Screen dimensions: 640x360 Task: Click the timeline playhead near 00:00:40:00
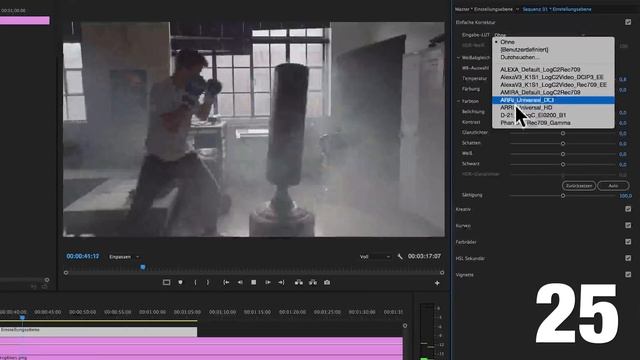coord(22,317)
